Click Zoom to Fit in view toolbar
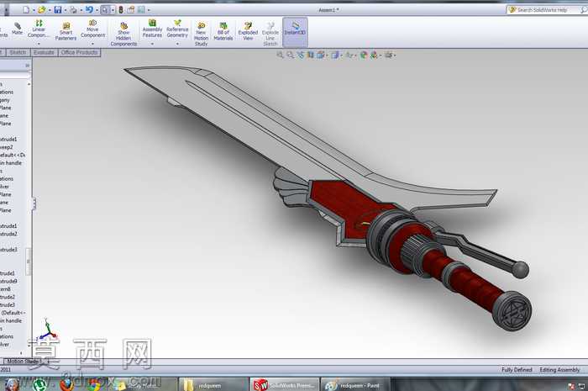This screenshot has width=588, height=391. tap(280, 55)
